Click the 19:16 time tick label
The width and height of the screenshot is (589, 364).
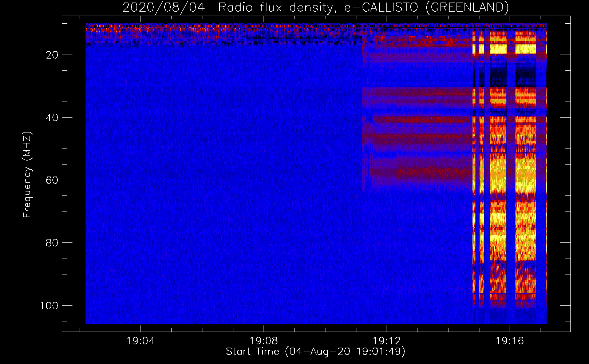(510, 341)
